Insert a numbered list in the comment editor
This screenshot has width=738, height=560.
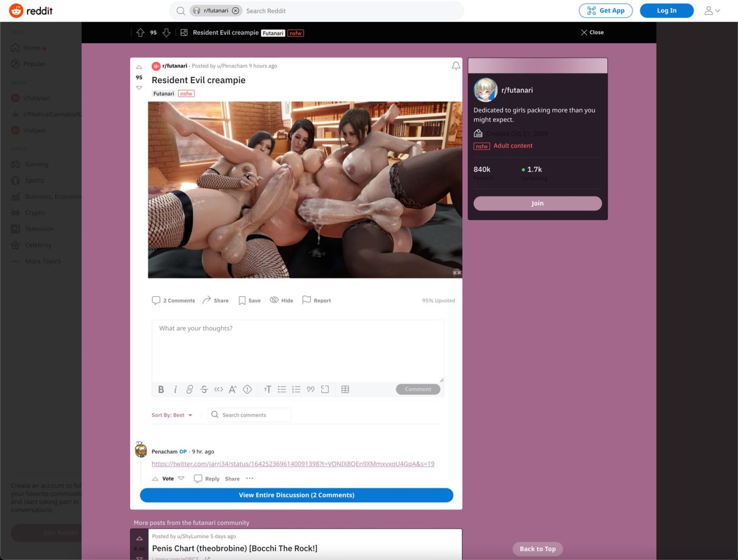296,390
